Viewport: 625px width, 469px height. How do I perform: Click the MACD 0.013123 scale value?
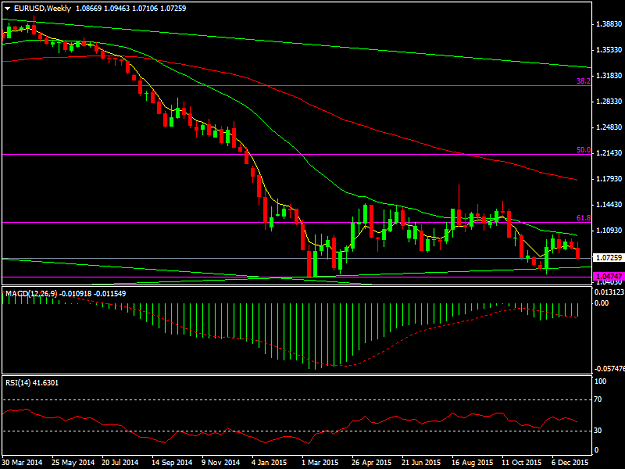(x=609, y=292)
